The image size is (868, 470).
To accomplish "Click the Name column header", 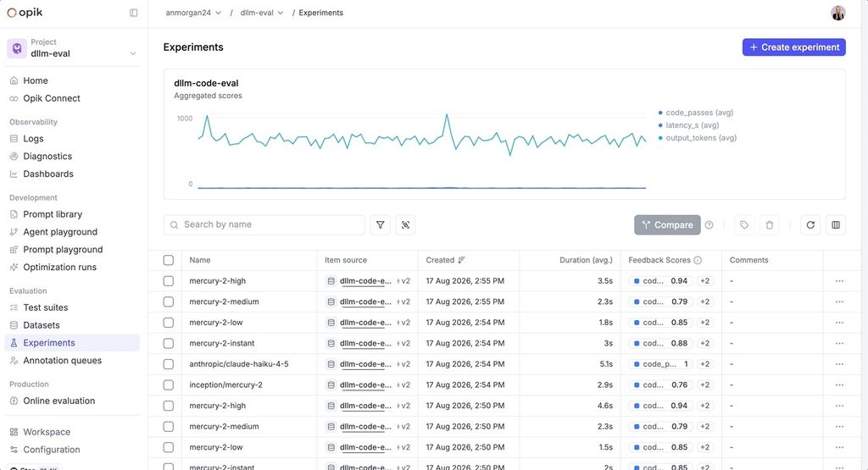I will coord(200,260).
